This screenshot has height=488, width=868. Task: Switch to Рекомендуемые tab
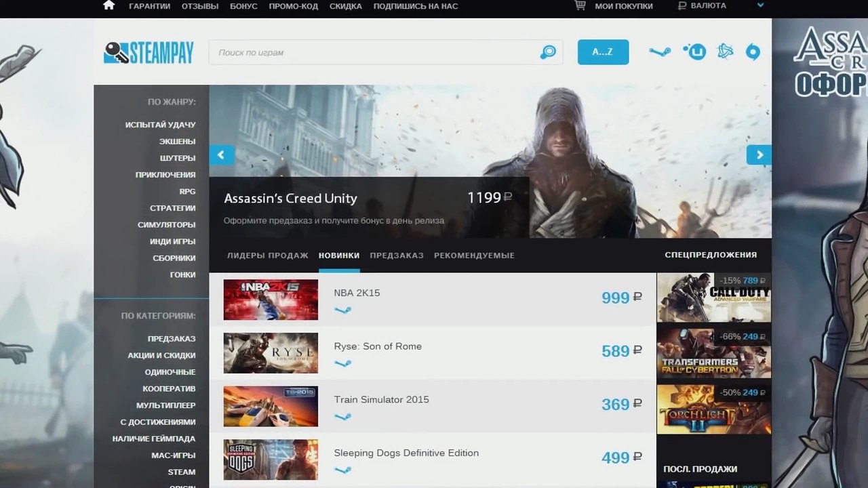pos(474,256)
